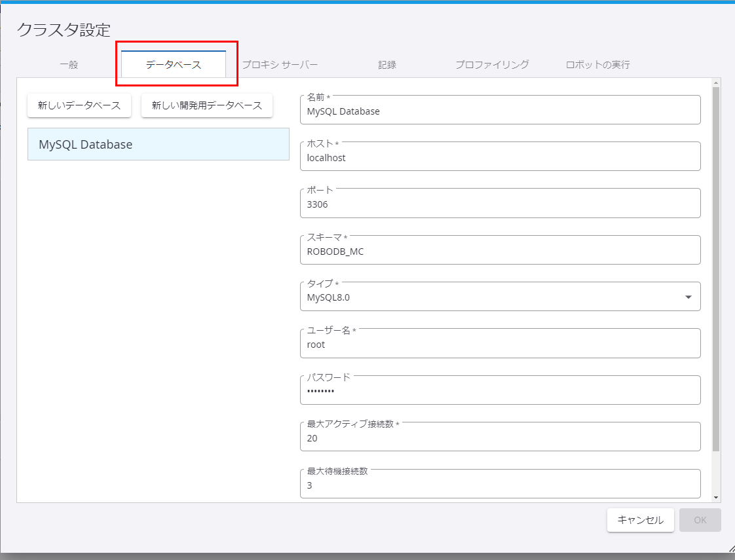Click the vertical scrollbar thumb
Image resolution: width=735 pixels, height=560 pixels.
click(716, 269)
